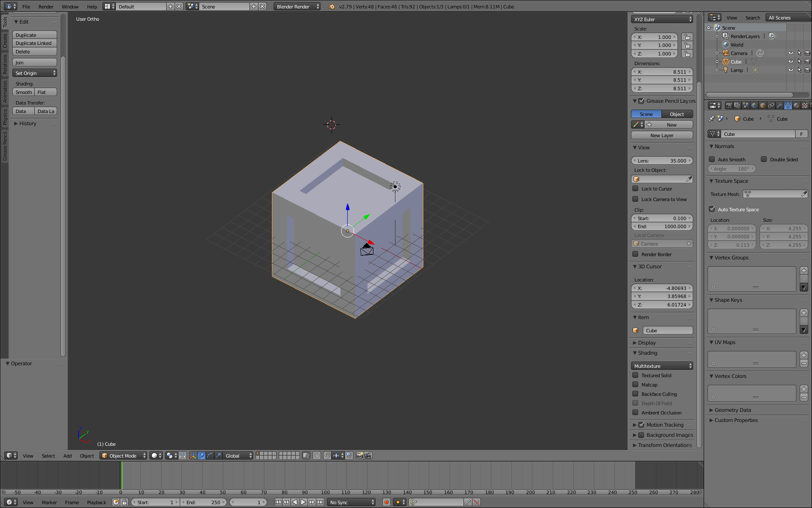Click the Clip End 1000.000 field
The height and width of the screenshot is (508, 812).
pyautogui.click(x=662, y=226)
